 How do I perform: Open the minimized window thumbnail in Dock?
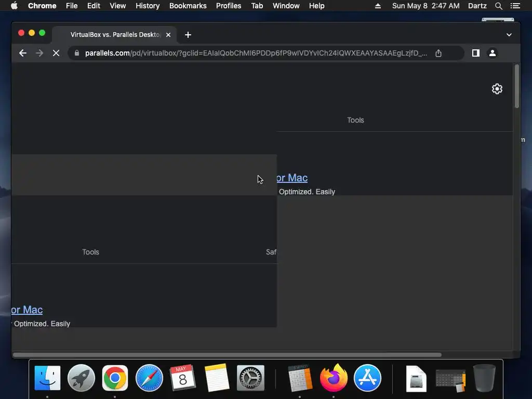coord(450,380)
